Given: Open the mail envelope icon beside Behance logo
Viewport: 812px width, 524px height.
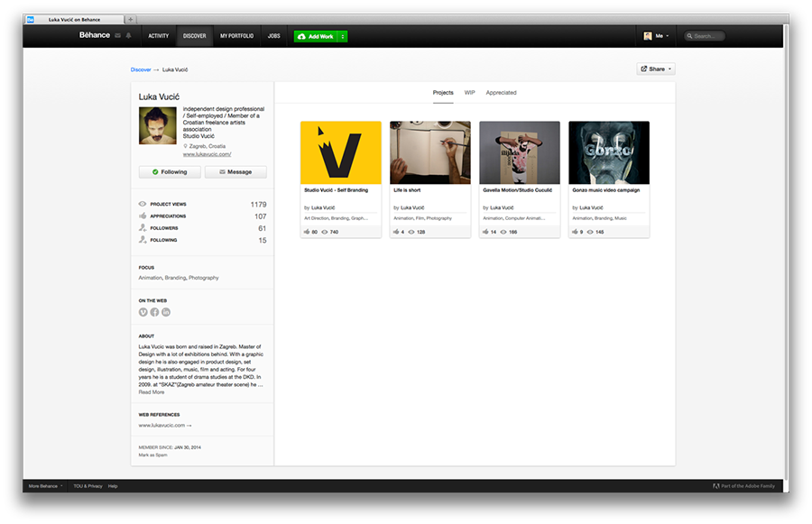Looking at the screenshot, I should click(117, 36).
